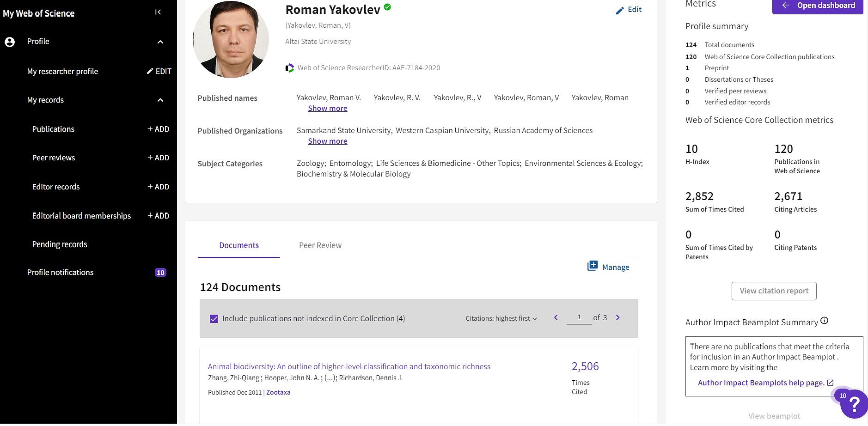Click the Manage documents plus icon
The image size is (868, 426).
(592, 266)
